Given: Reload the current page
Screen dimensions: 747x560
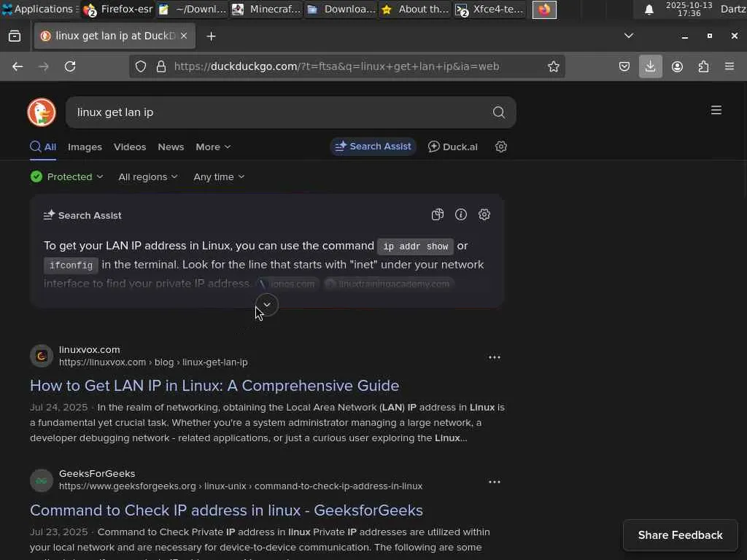Looking at the screenshot, I should (70, 66).
